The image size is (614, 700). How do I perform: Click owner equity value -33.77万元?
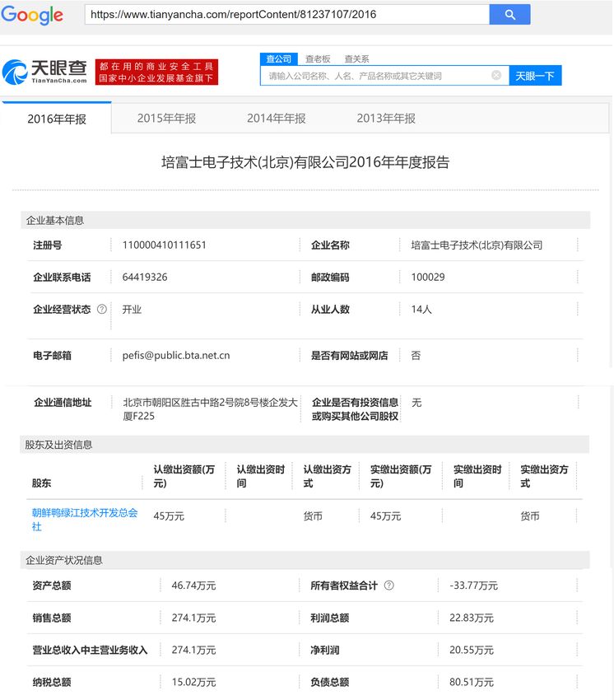click(x=473, y=586)
